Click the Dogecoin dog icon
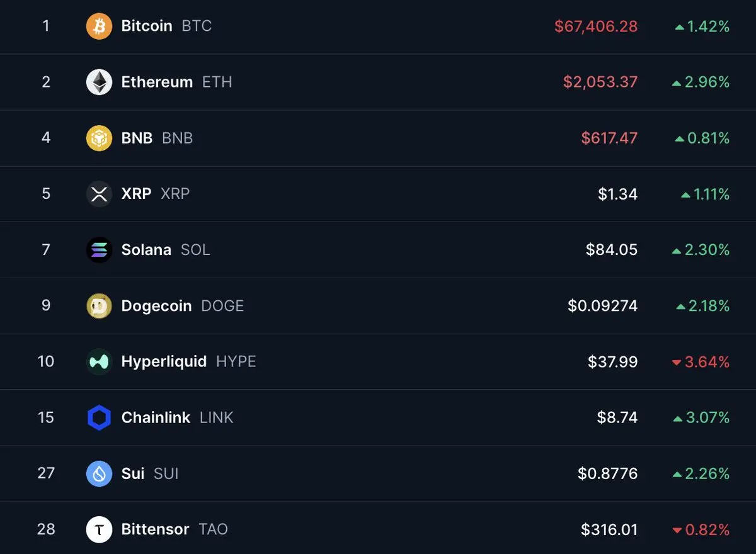 [x=99, y=306]
